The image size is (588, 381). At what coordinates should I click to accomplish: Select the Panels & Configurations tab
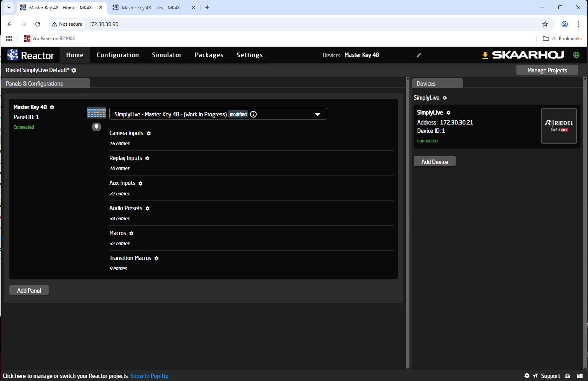pyautogui.click(x=46, y=83)
